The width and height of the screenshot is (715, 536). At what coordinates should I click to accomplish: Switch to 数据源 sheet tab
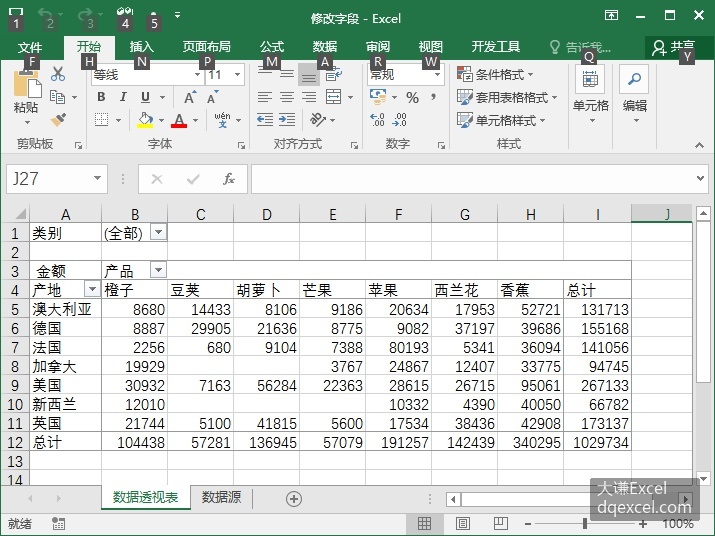pyautogui.click(x=222, y=497)
